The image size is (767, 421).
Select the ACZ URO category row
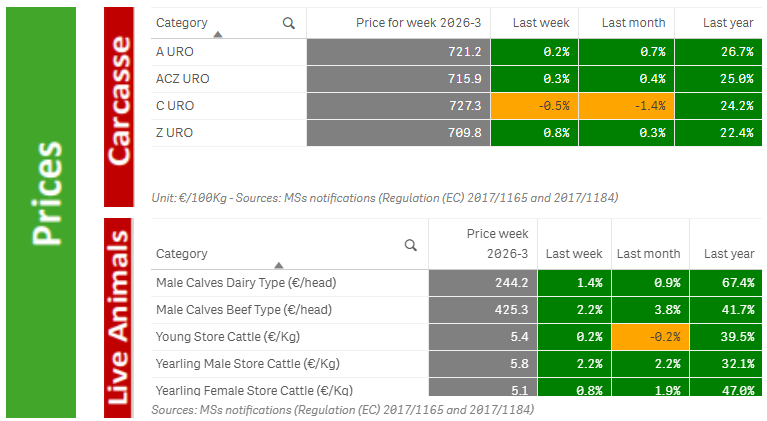click(229, 78)
